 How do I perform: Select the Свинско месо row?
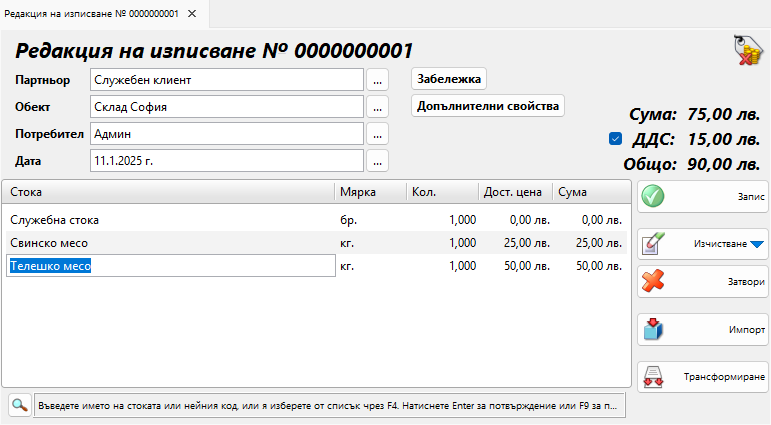[x=170, y=242]
